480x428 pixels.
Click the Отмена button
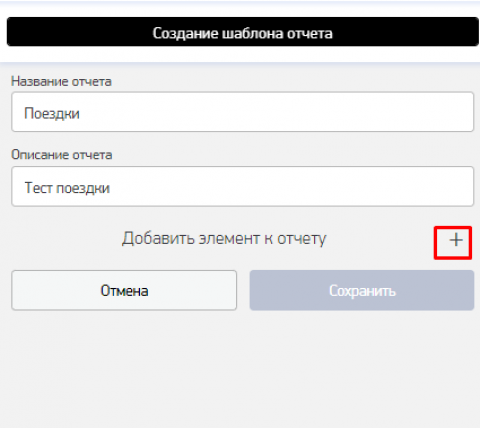(x=124, y=290)
